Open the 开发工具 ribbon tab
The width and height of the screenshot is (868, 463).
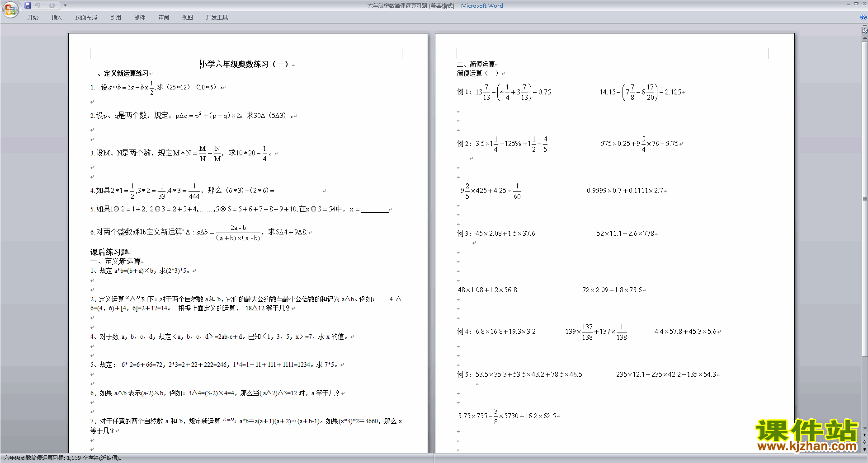(217, 18)
